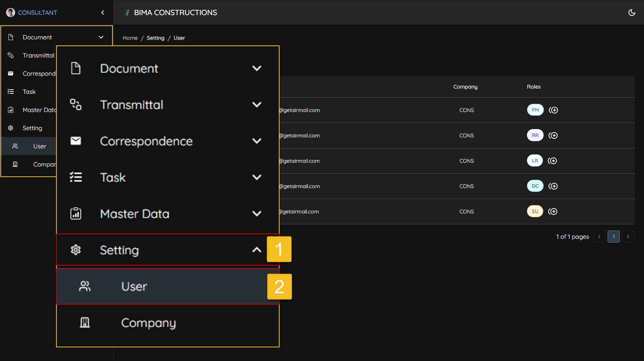Open the Company item in enlarged menu
The width and height of the screenshot is (644, 361).
click(148, 323)
